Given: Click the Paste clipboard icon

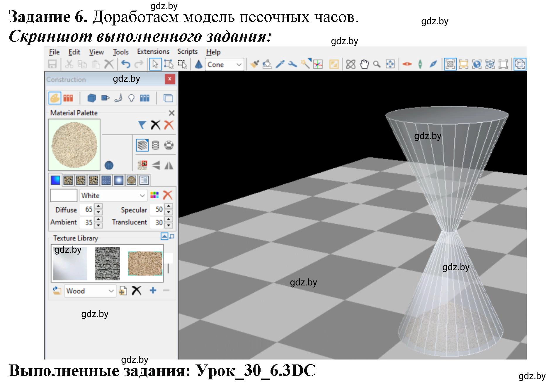Looking at the screenshot, I should click(96, 64).
